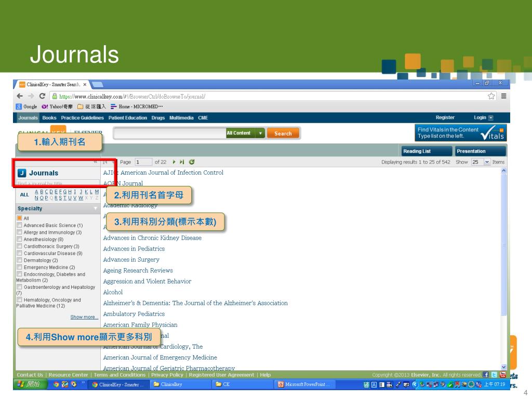This screenshot has width=532, height=399.
Task: Open the Yahoo bookmark
Action: tap(57, 107)
